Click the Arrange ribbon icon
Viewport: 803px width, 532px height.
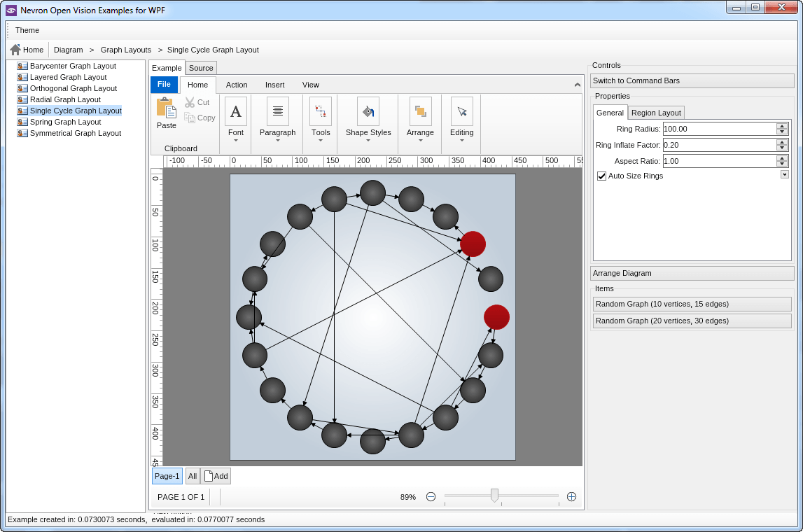point(420,111)
